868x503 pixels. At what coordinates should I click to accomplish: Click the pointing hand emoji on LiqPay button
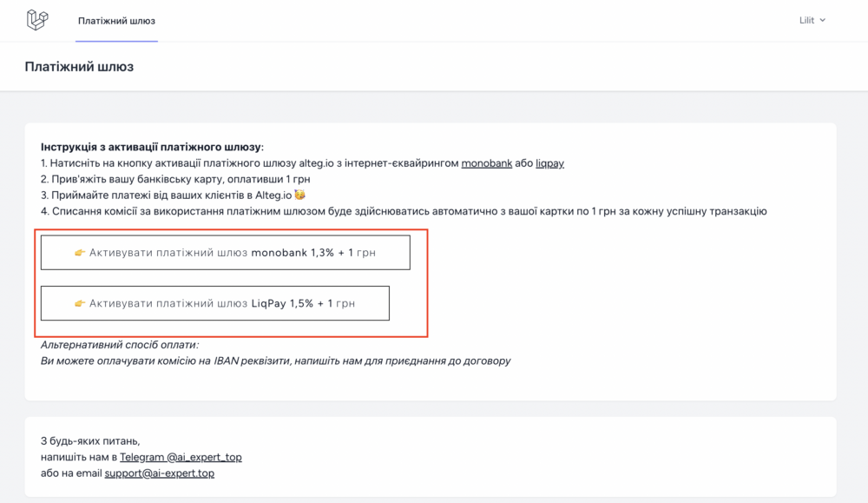click(80, 303)
